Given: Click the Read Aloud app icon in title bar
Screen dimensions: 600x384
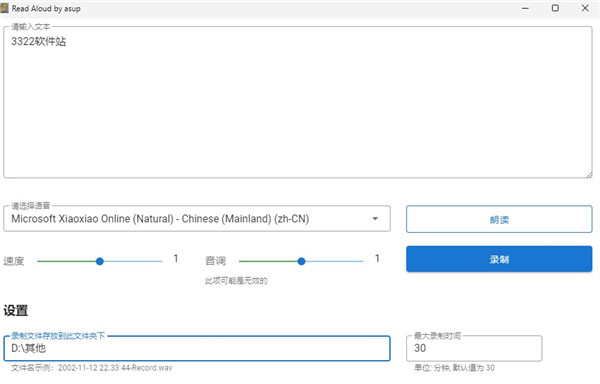Looking at the screenshot, I should click(x=5, y=8).
